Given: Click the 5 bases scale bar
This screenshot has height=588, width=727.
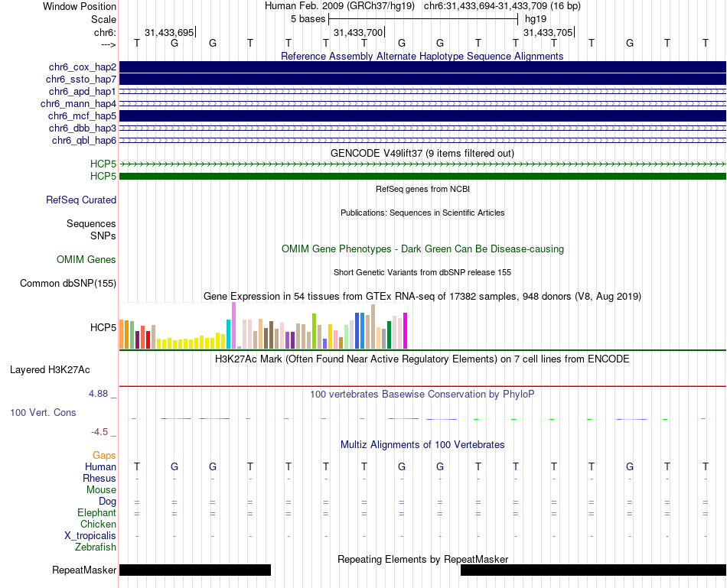Looking at the screenshot, I should click(x=423, y=19).
